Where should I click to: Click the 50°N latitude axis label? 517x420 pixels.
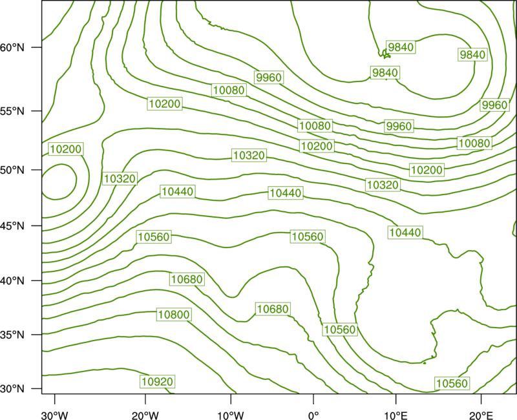point(12,170)
